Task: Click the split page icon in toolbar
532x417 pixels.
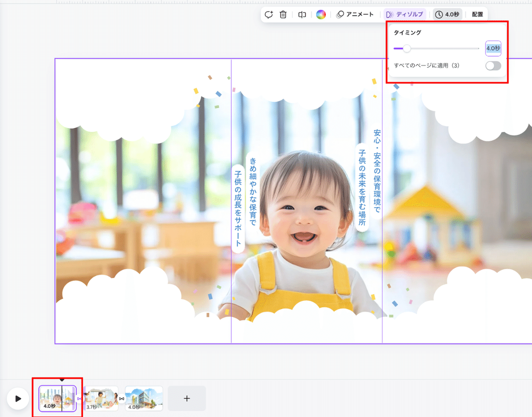Action: coord(302,15)
